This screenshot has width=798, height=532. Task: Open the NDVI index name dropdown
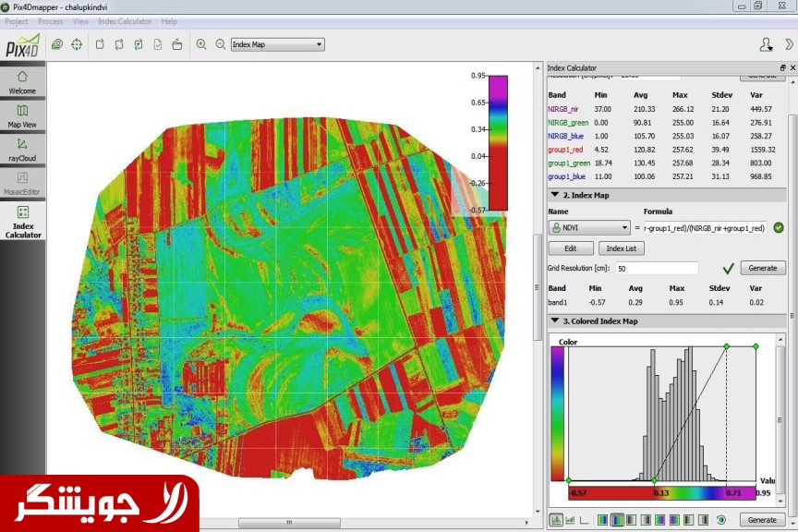click(x=589, y=228)
